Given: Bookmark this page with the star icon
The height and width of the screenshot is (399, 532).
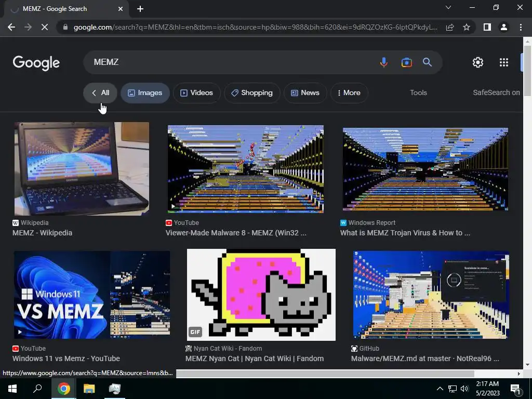Looking at the screenshot, I should tap(467, 27).
